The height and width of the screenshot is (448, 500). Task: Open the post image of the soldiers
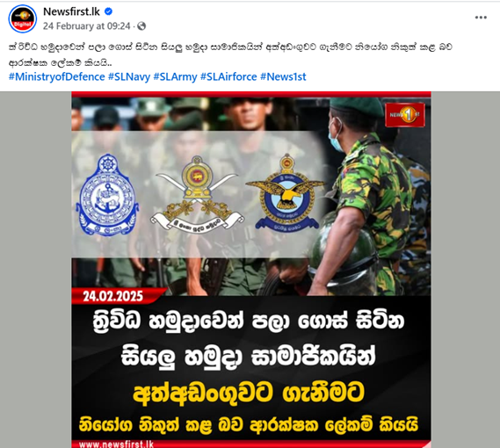251,270
